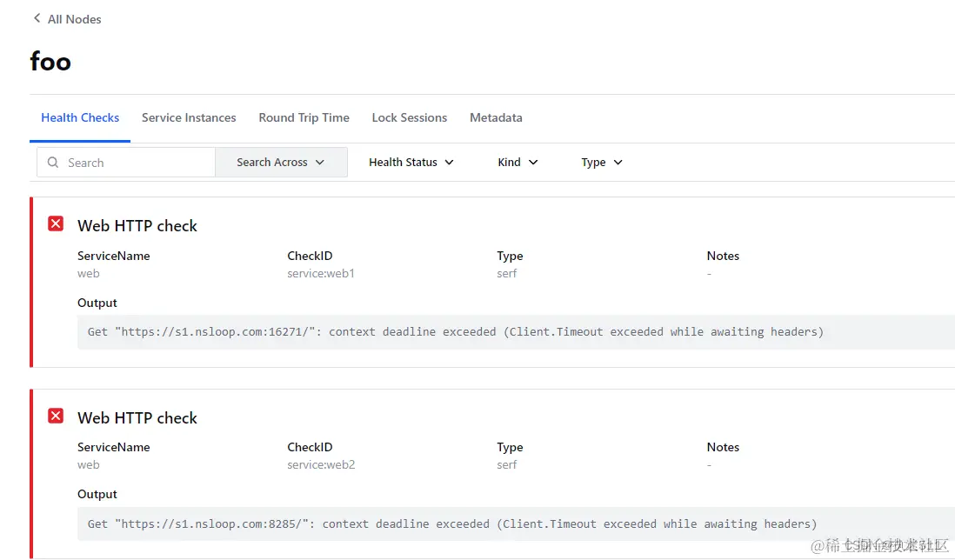The width and height of the screenshot is (955, 560).
Task: Click the foo node heading
Action: tap(50, 62)
